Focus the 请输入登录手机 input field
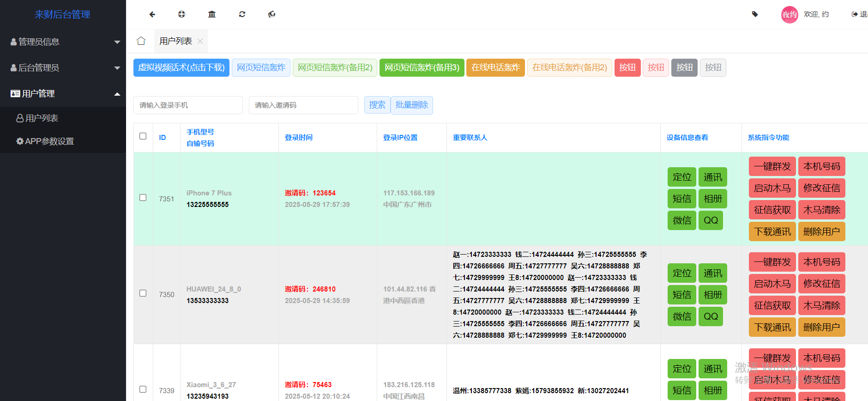The width and height of the screenshot is (868, 401). click(x=188, y=105)
